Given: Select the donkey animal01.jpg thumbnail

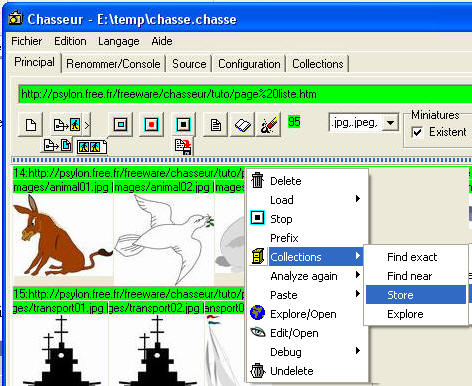Looking at the screenshot, I should (63, 238).
